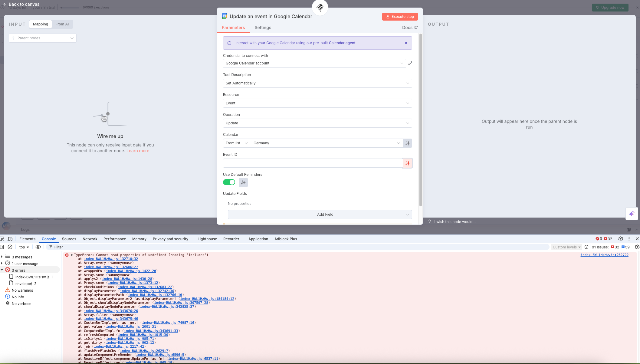Image resolution: width=640 pixels, height=364 pixels.
Task: Open the Operation dropdown showing Update
Action: 317,123
